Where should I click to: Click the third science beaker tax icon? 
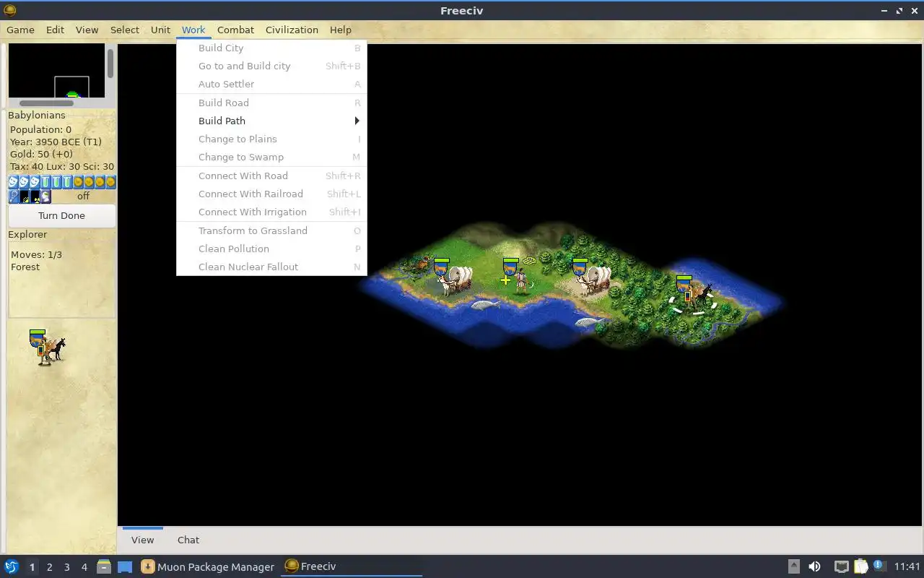click(x=67, y=182)
